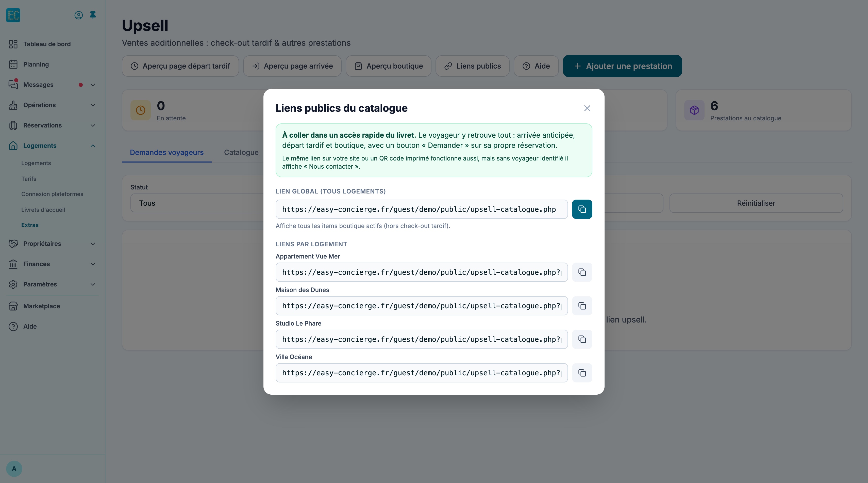Click the En attente clock icon
Screen dimensions: 868x483
pos(141,110)
